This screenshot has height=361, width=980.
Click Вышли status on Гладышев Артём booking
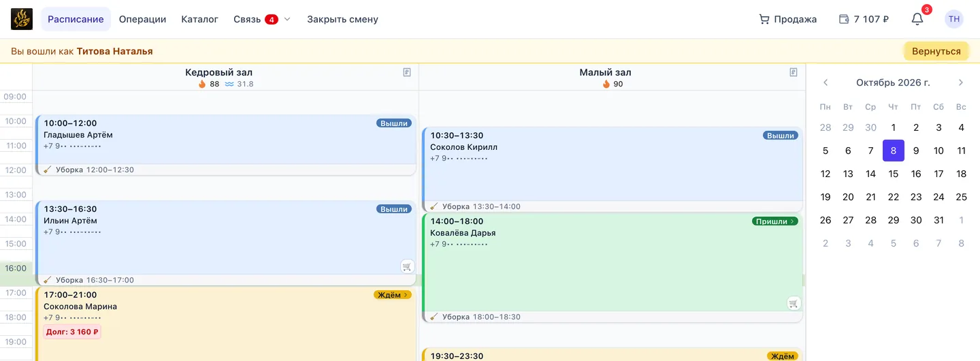point(394,123)
